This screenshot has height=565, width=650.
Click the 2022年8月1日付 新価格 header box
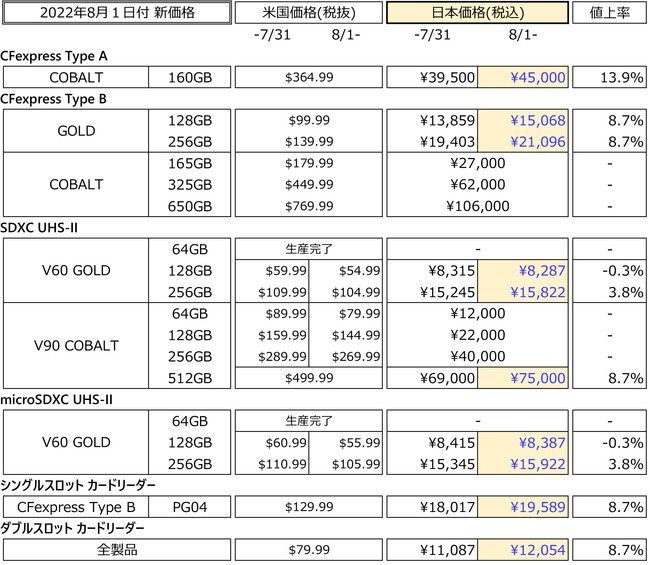pos(114,13)
